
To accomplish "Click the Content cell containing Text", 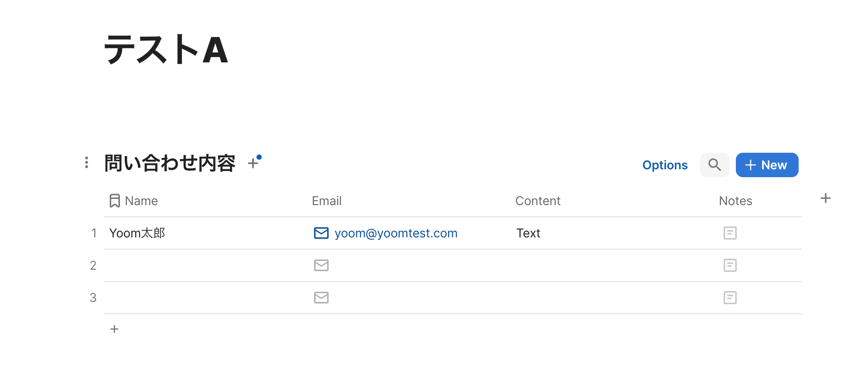I will point(528,233).
